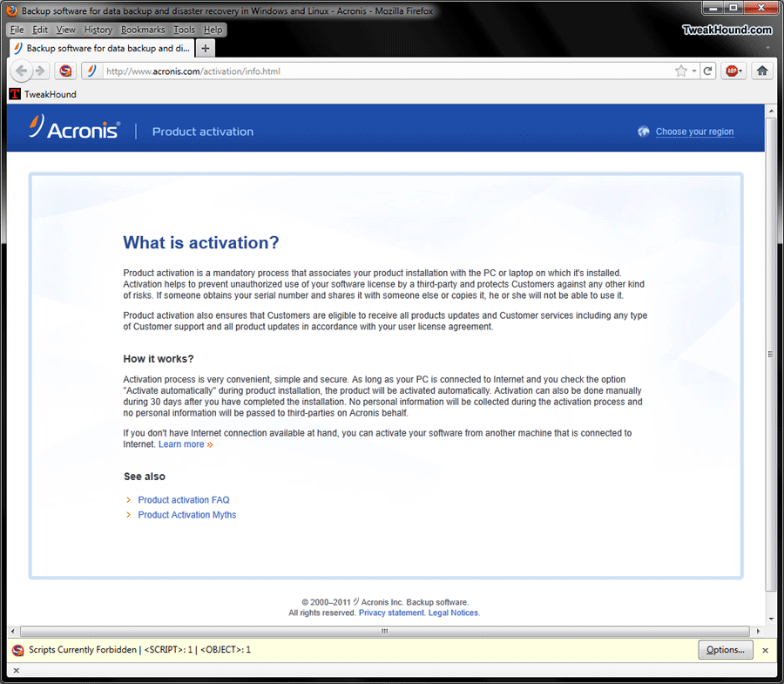Select the Backup software tab
Image resolution: width=784 pixels, height=684 pixels.
[x=102, y=49]
